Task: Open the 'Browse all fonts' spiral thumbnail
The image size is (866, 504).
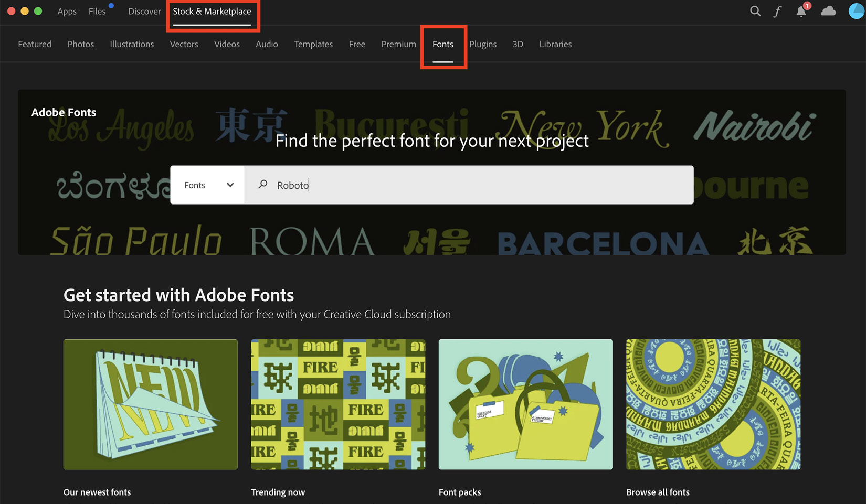Action: [x=713, y=404]
